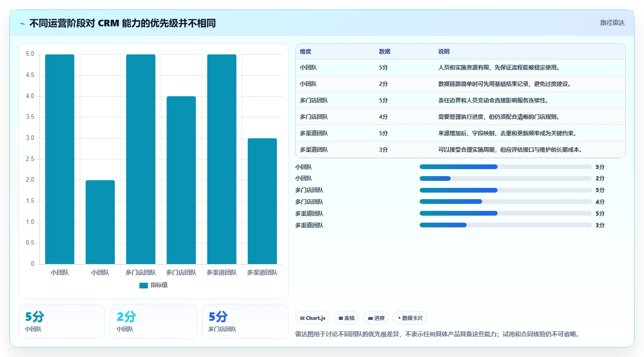
Task: Click the footnote text beginning 雷达图用于讨论
Action: (x=437, y=334)
